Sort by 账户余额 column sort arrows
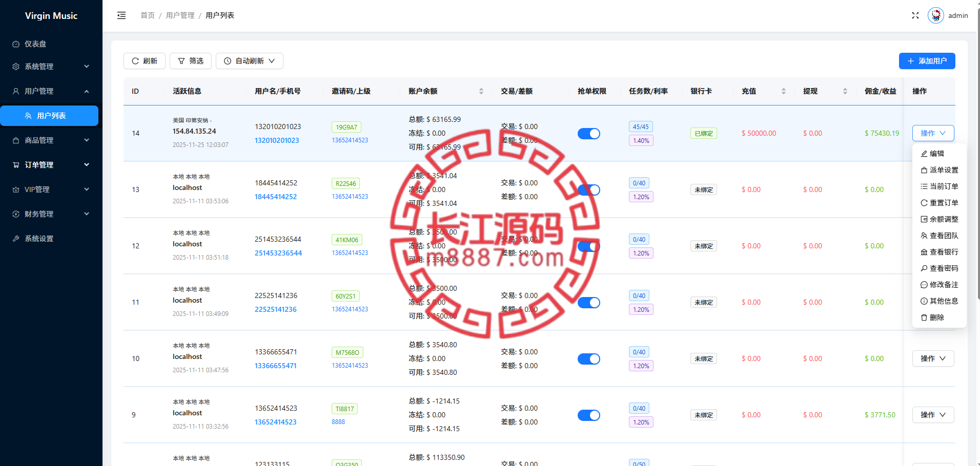 point(481,91)
